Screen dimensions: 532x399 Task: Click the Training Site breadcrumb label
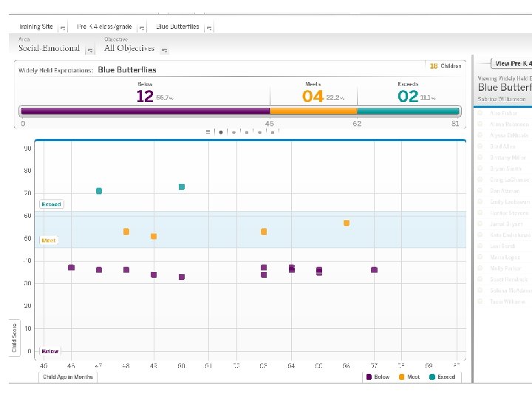point(36,27)
